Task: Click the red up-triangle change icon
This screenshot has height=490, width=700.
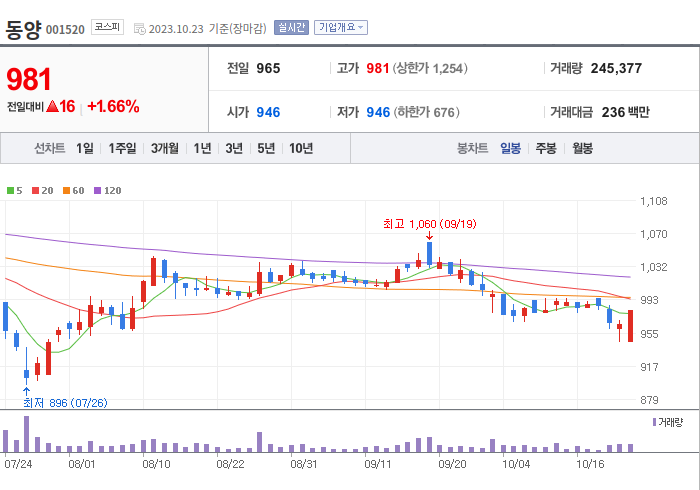Action: pos(52,106)
